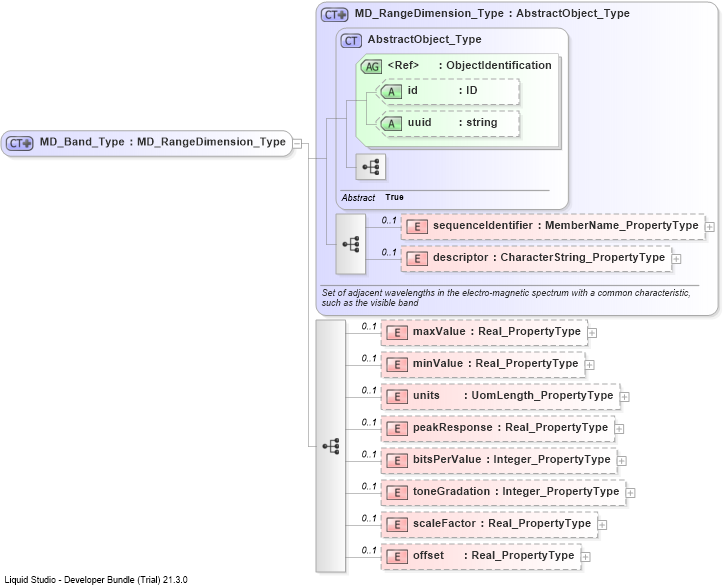Select units : UomLength_PropertyType text

(513, 396)
